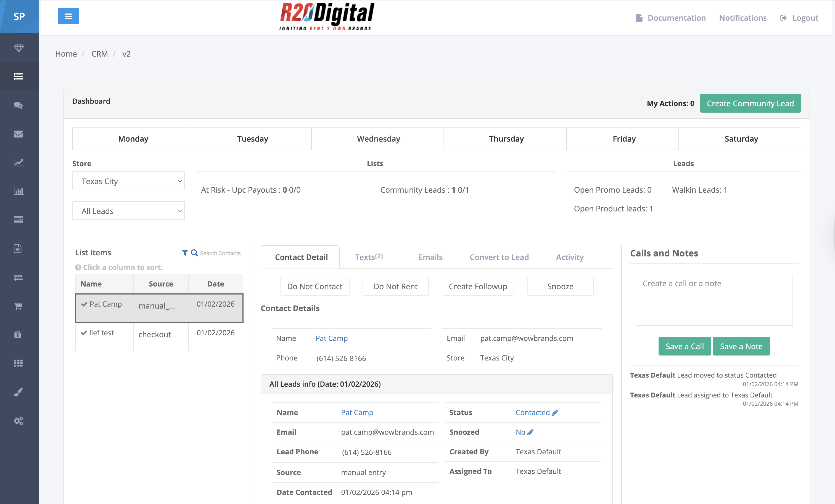Switch to the Emails tab
The width and height of the screenshot is (835, 504).
(x=430, y=257)
